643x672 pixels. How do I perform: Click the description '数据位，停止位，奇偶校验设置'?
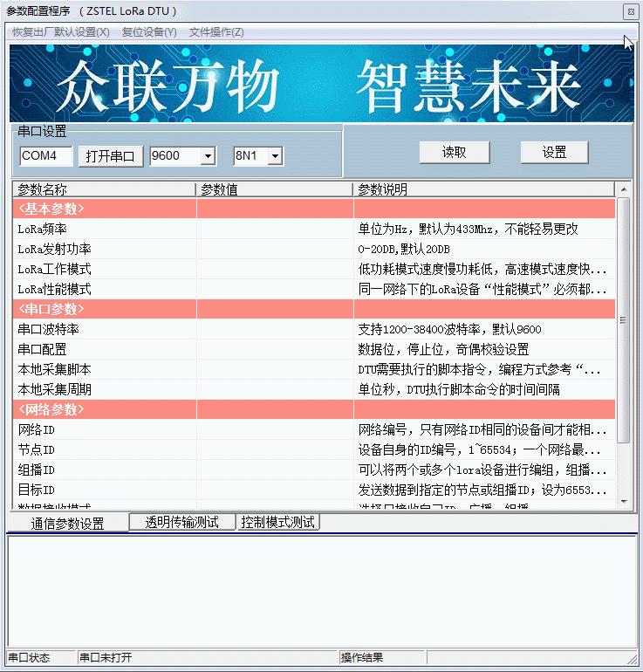[443, 349]
